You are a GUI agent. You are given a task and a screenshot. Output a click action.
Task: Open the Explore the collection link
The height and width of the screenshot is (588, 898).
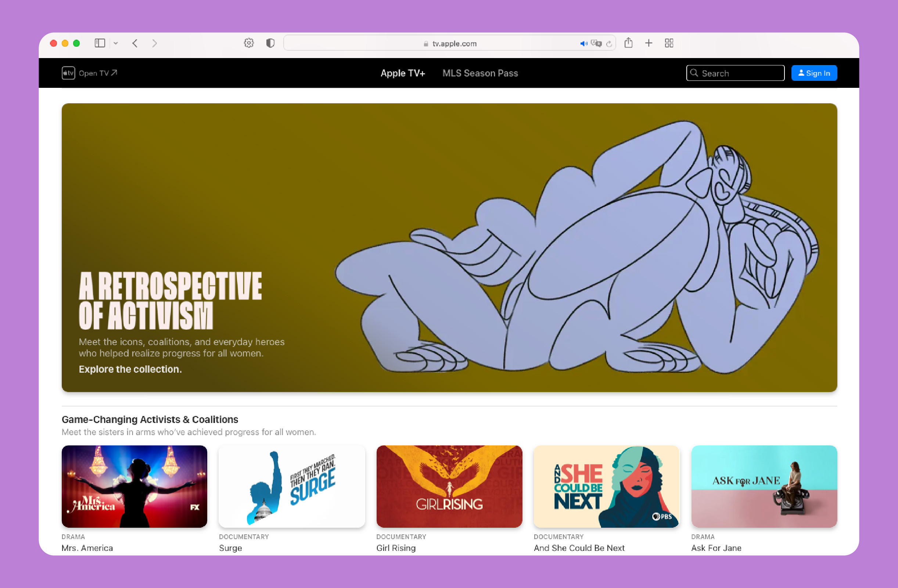click(130, 369)
